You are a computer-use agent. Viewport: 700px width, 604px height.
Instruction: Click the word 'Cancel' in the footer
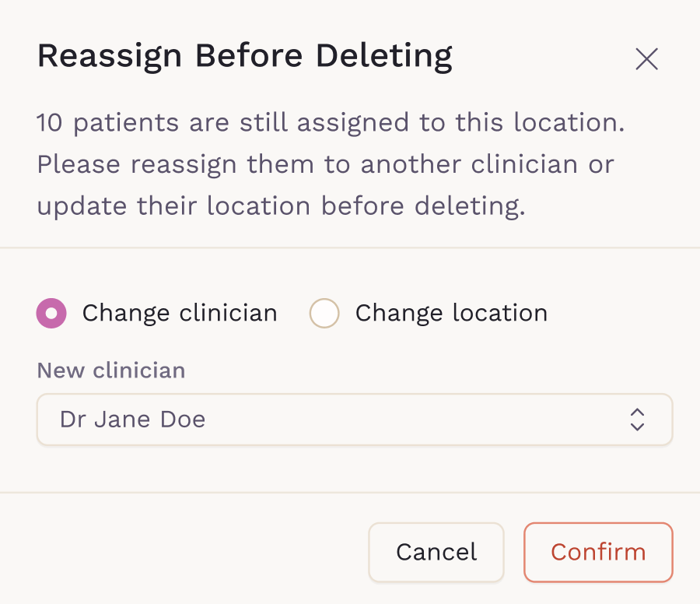436,552
